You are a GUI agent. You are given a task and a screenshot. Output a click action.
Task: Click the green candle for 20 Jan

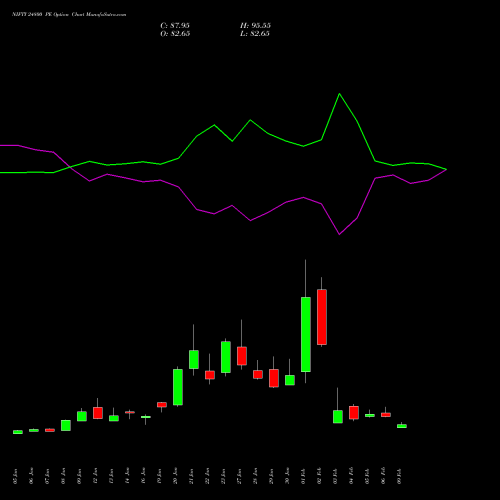click(x=178, y=387)
